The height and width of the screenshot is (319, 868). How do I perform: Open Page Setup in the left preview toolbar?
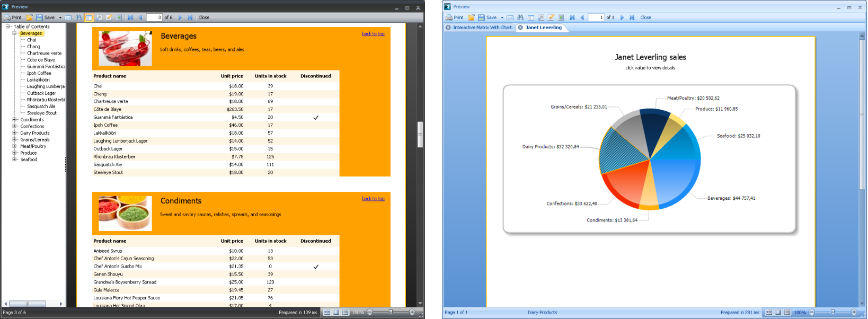point(99,17)
